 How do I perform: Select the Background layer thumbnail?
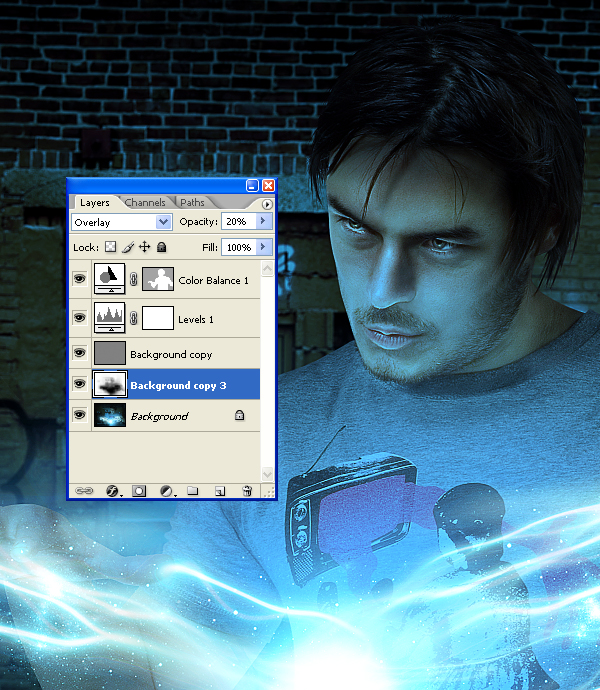110,415
